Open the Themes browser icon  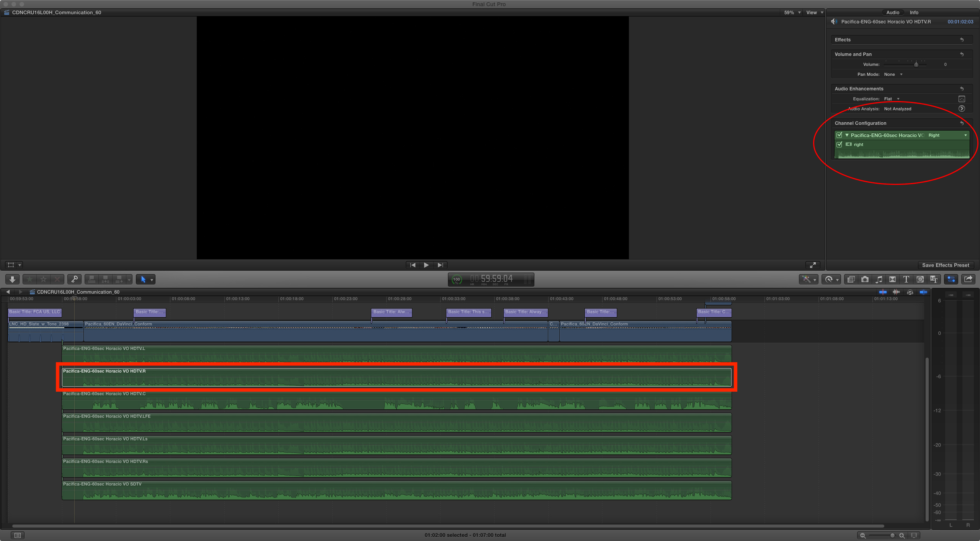pyautogui.click(x=934, y=280)
